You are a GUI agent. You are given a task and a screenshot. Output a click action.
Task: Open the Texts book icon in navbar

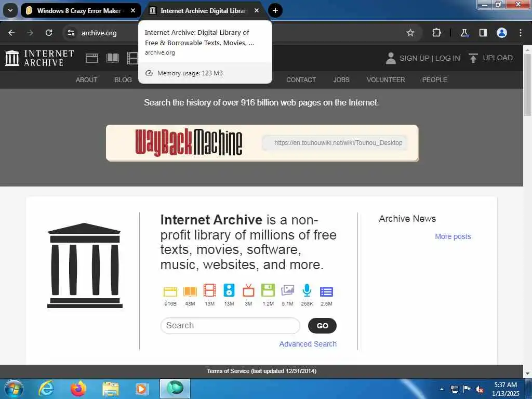(x=113, y=58)
